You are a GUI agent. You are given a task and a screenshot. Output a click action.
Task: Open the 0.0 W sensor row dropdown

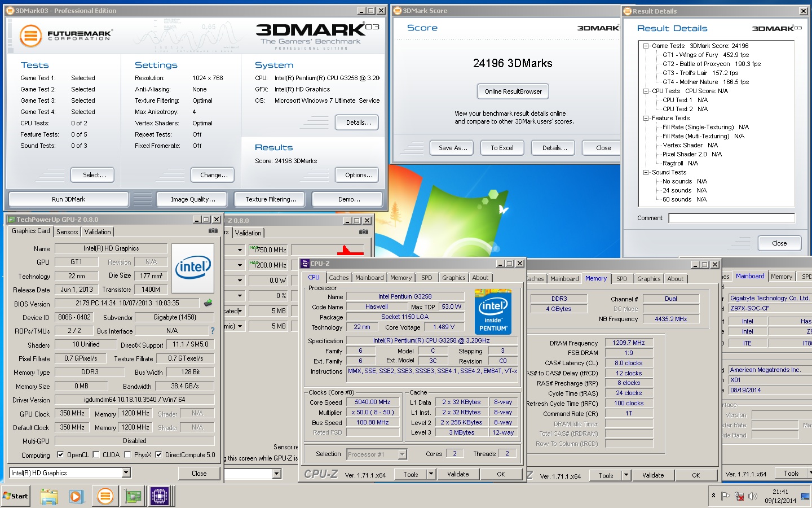pyautogui.click(x=240, y=280)
